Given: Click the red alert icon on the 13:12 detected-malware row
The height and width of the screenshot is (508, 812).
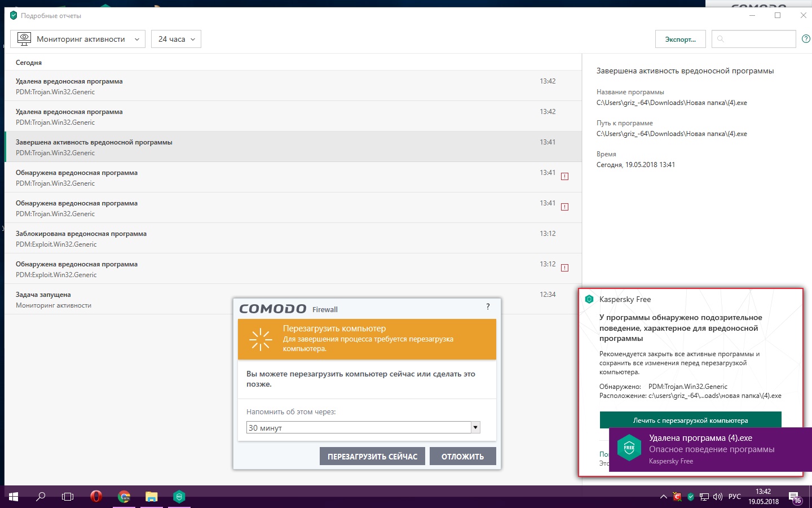Looking at the screenshot, I should 564,268.
